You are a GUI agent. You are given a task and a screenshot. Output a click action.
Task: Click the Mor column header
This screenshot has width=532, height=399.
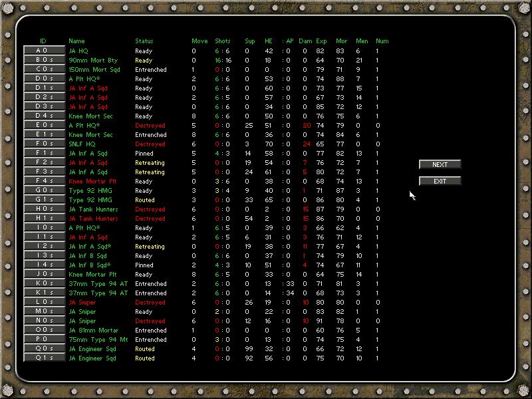coord(342,41)
